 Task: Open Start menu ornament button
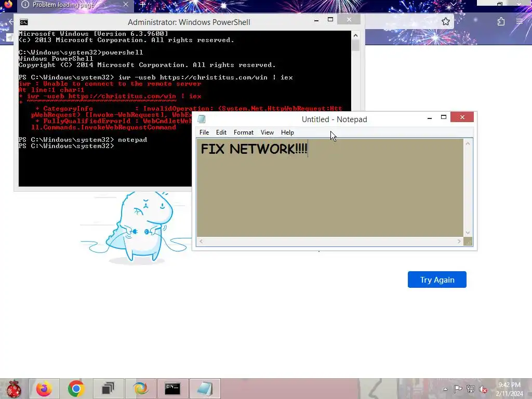coord(14,389)
